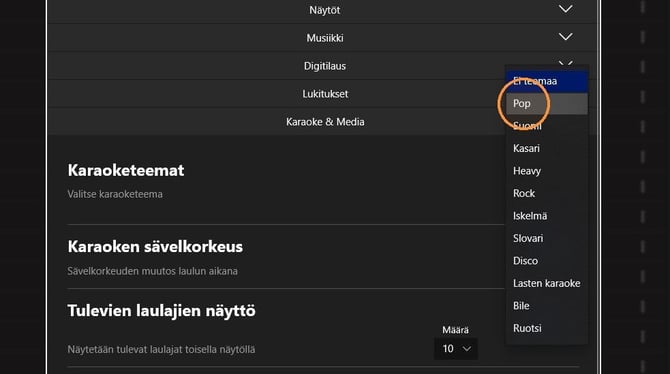Screen dimensions: 670x374
Task: Choose Pop karaoke theme
Action: coord(547,103)
